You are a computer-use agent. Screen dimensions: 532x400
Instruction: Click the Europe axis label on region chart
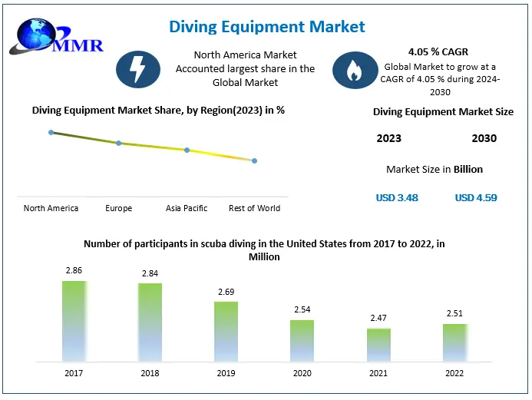[118, 208]
